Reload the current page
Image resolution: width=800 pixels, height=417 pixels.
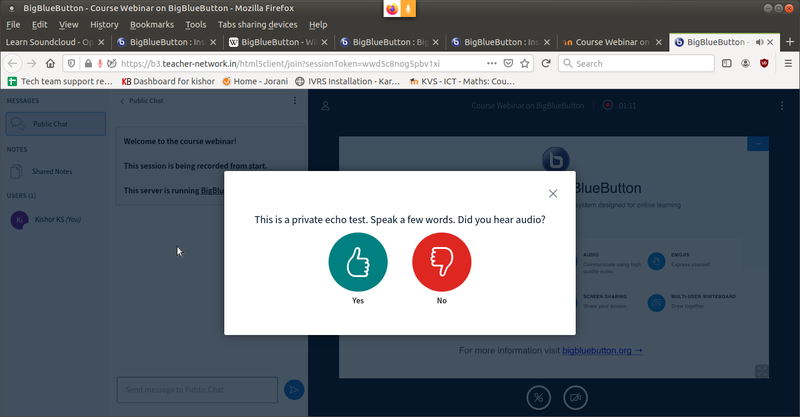coord(546,63)
